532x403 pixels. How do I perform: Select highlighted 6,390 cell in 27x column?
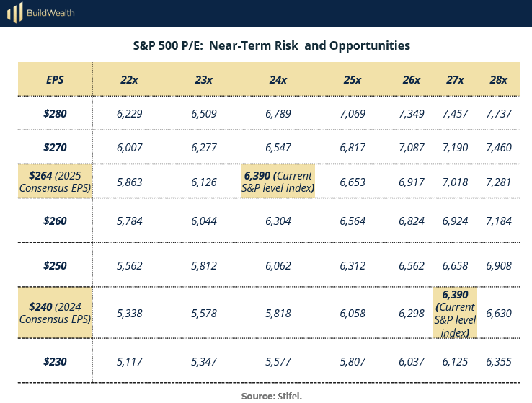point(455,313)
